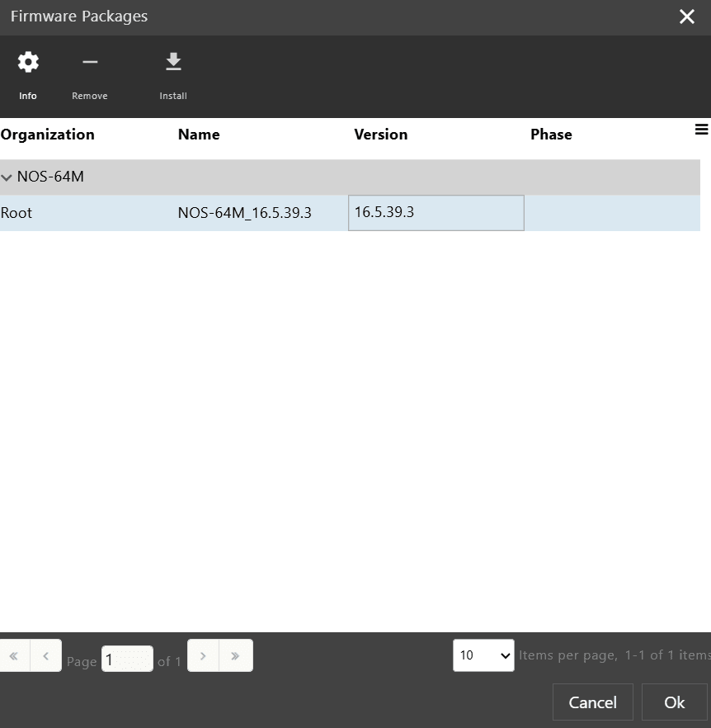Click the Install download icon
This screenshot has width=711, height=728.
173,63
